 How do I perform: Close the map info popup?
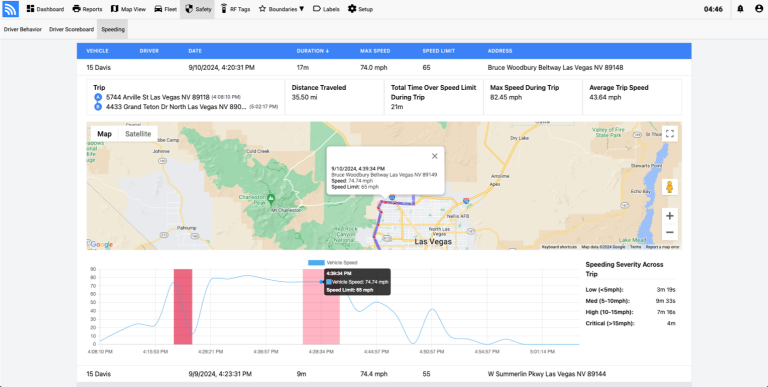(x=434, y=156)
